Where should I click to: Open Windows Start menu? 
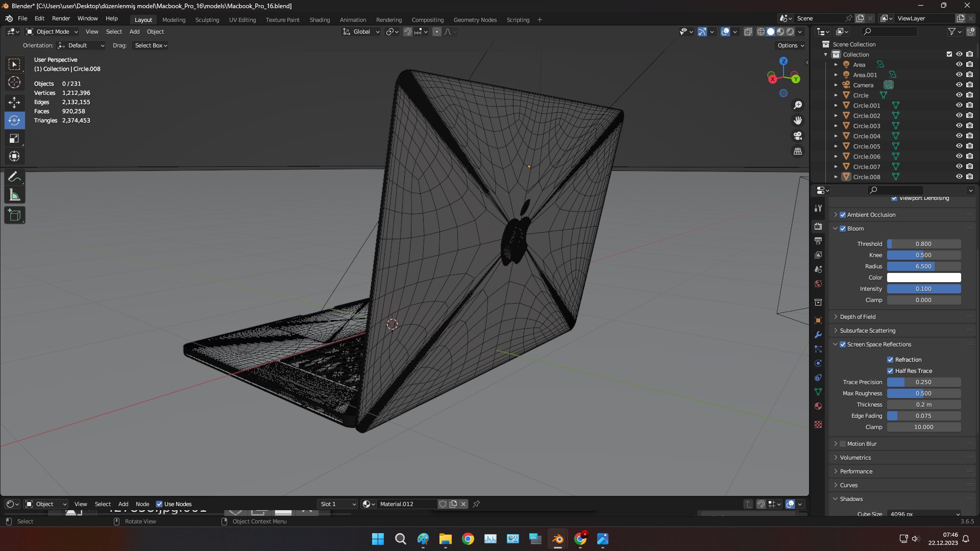[x=378, y=539]
